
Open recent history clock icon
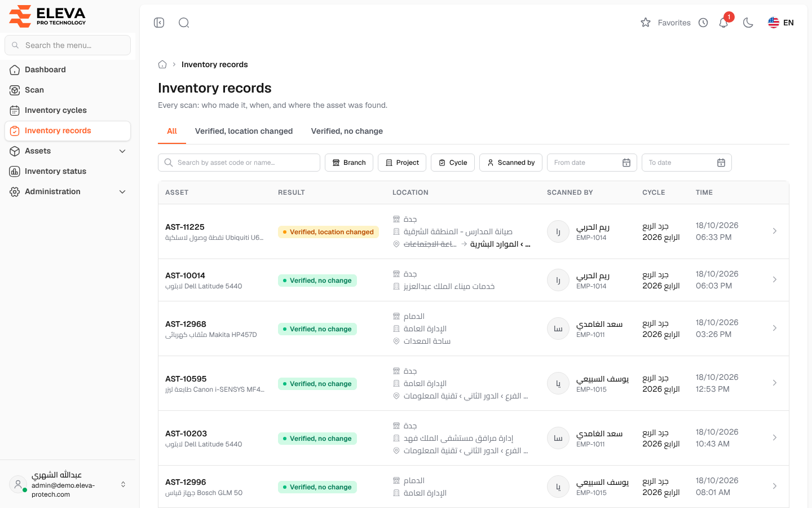[x=703, y=23]
